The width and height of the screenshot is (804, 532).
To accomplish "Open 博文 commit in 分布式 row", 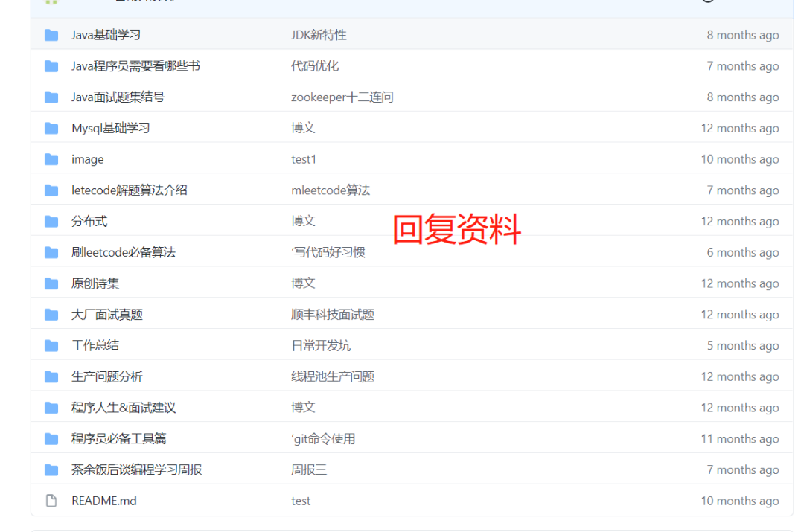I will (303, 222).
